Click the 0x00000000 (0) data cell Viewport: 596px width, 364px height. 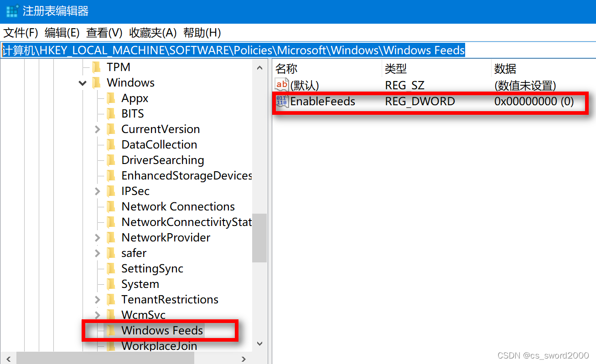[x=534, y=101]
